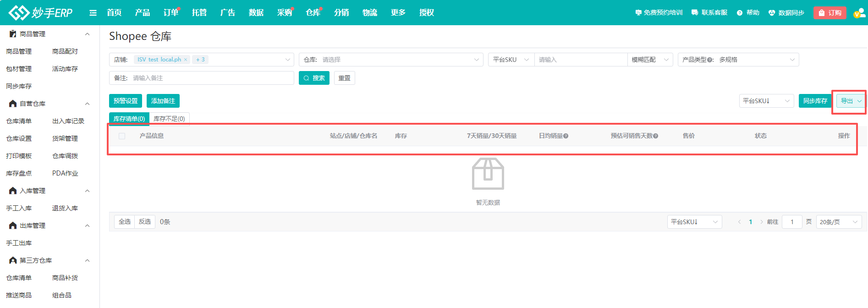The height and width of the screenshot is (308, 868).
Task: Click the 同步库存 button
Action: click(815, 101)
